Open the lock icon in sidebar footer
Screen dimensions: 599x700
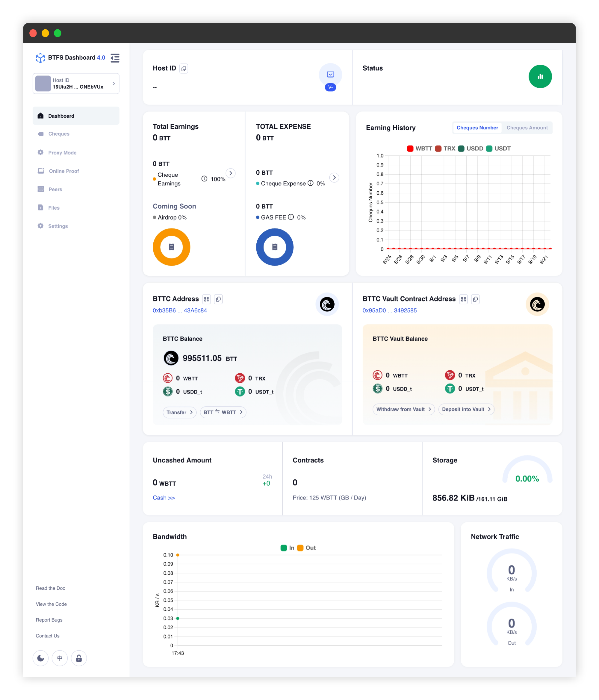tap(79, 658)
